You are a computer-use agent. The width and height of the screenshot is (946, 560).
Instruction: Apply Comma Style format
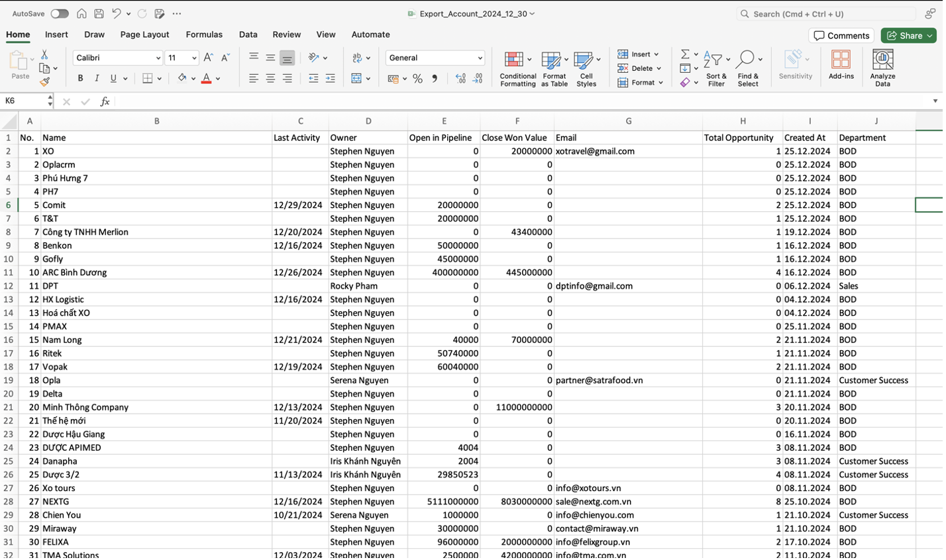pos(436,79)
